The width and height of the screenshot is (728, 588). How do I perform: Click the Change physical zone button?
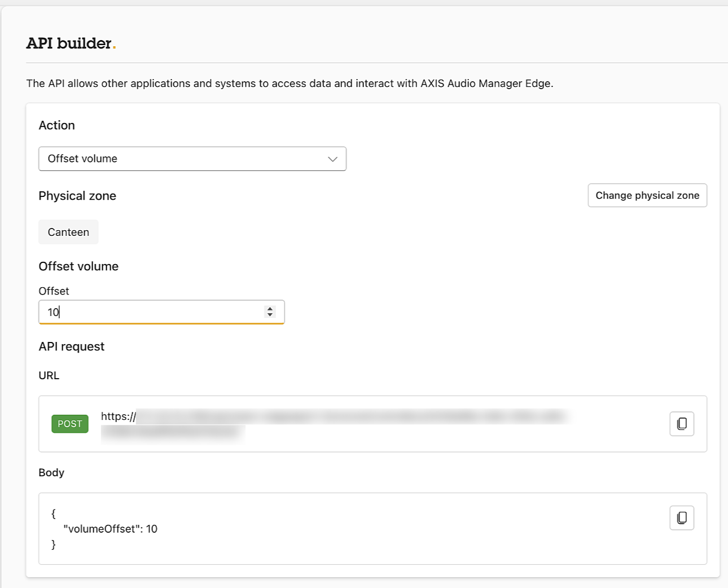(x=647, y=195)
